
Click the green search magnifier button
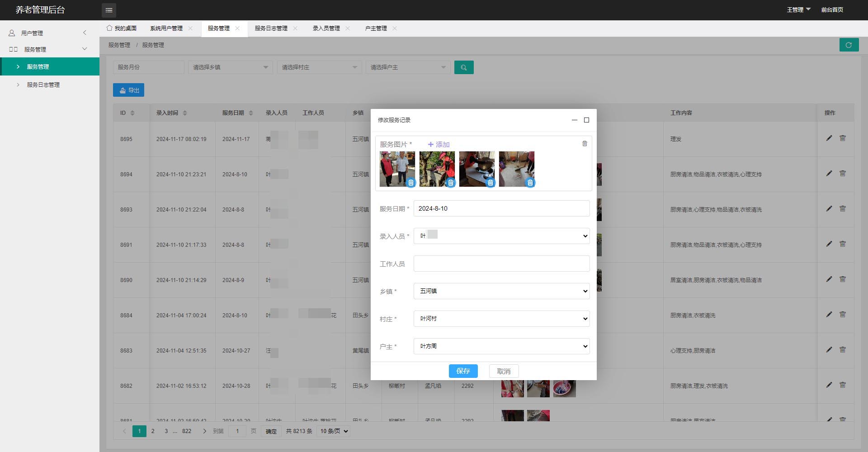pyautogui.click(x=463, y=67)
